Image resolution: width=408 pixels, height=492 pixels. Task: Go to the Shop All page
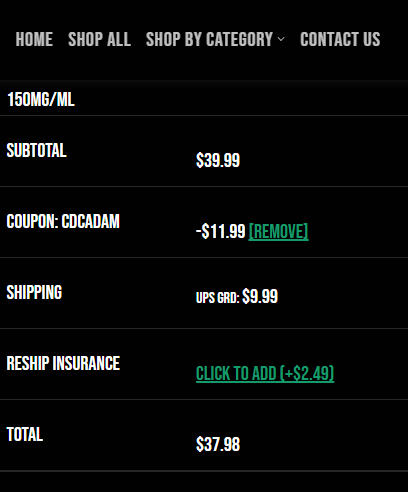(99, 39)
